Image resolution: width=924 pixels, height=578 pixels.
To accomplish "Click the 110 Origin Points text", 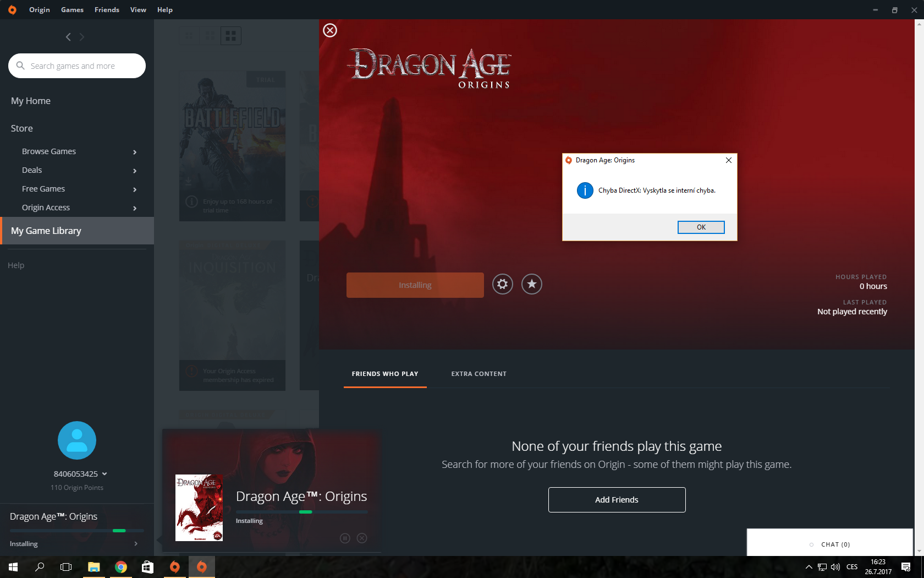I will pos(77,488).
